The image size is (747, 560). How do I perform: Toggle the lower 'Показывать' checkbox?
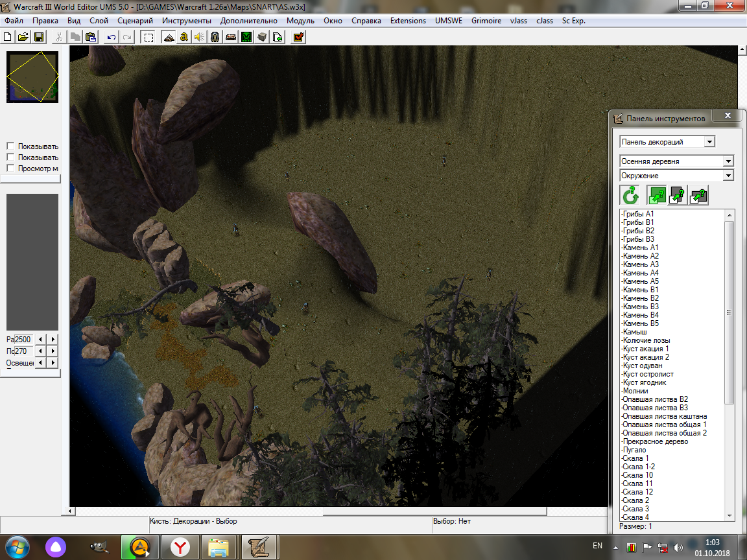point(10,157)
